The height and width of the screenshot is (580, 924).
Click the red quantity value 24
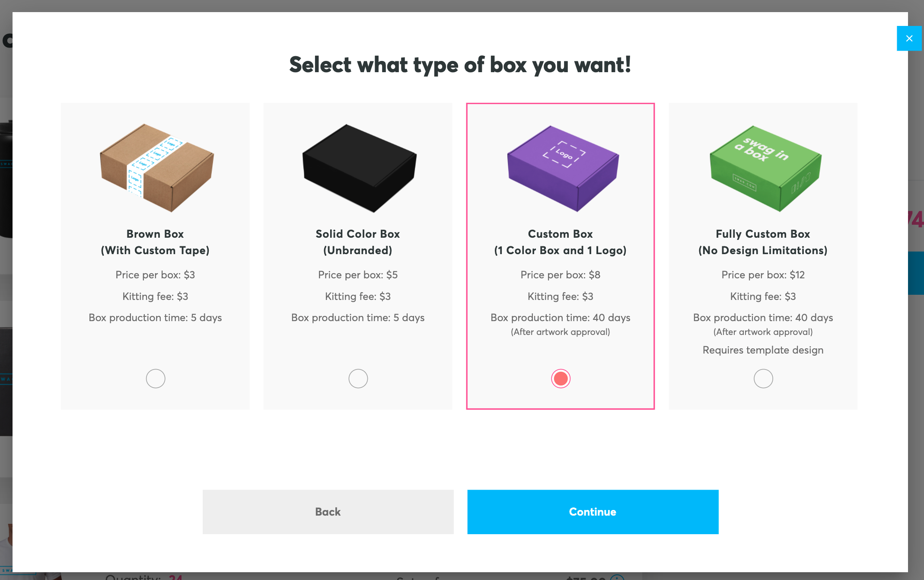point(175,578)
